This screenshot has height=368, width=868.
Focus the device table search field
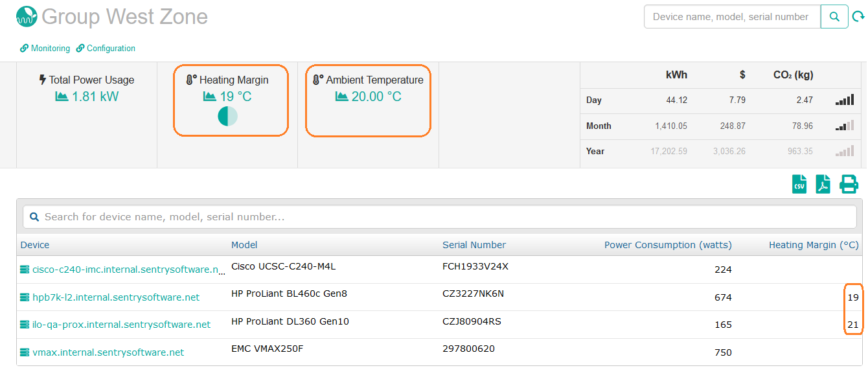coord(440,217)
